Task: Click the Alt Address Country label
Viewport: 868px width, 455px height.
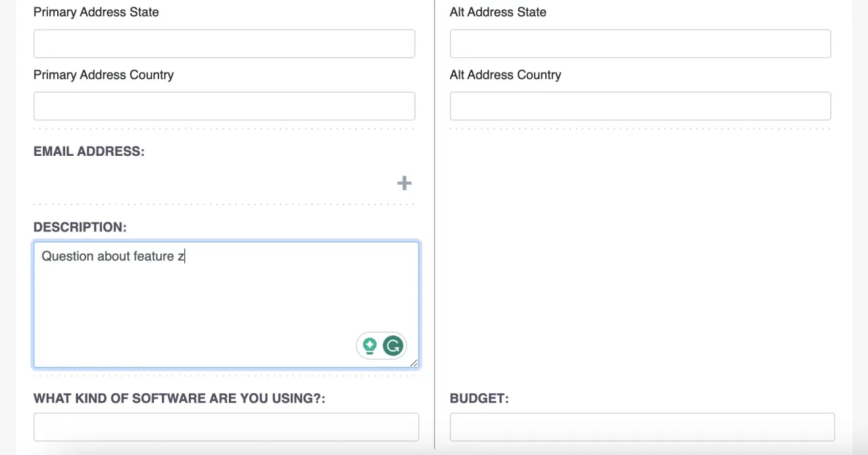Action: point(505,74)
